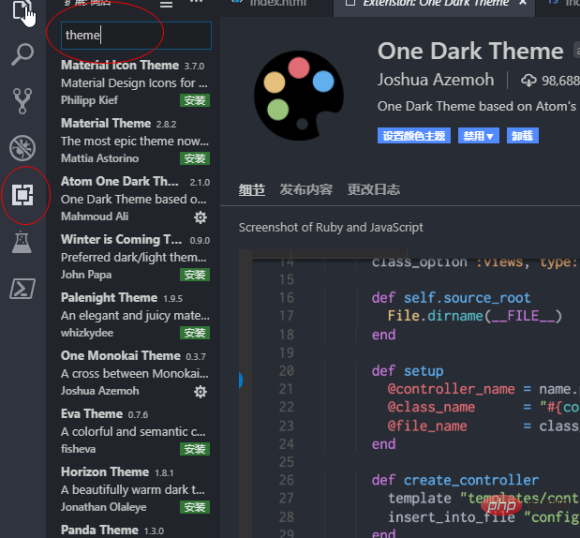The height and width of the screenshot is (538, 580).
Task: Click the 卸载 uninstall button
Action: pos(523,136)
